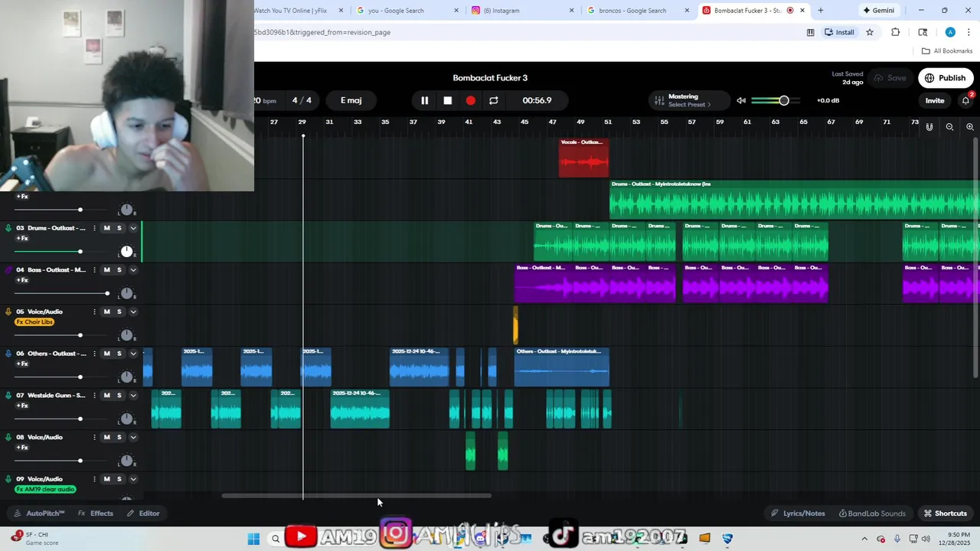This screenshot has height=551, width=980.
Task: Mute track 05 Voice/Audio
Action: 106,311
